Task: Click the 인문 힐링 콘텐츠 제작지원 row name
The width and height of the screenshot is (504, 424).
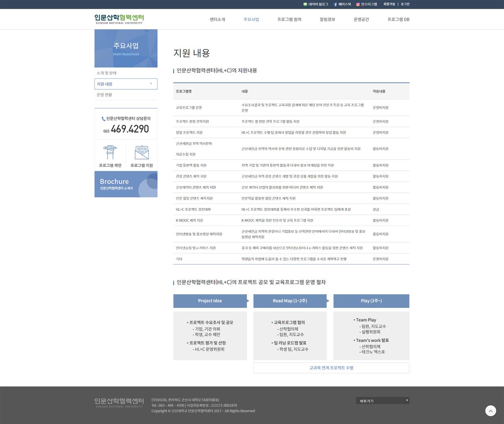Action: click(x=195, y=198)
